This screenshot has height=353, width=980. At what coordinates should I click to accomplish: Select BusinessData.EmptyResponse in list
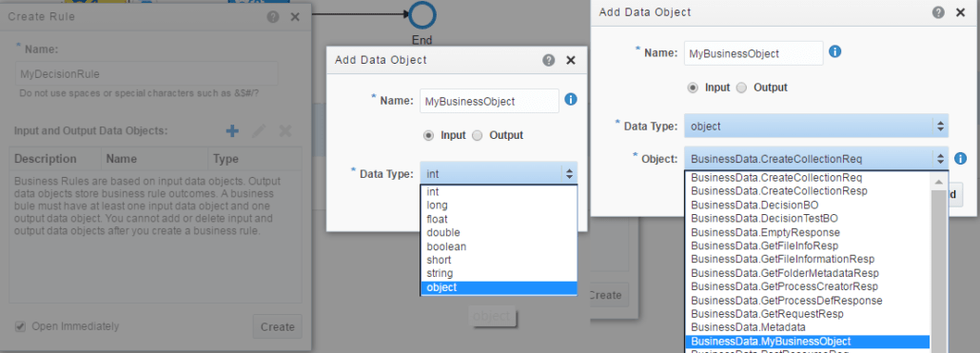coord(808,232)
